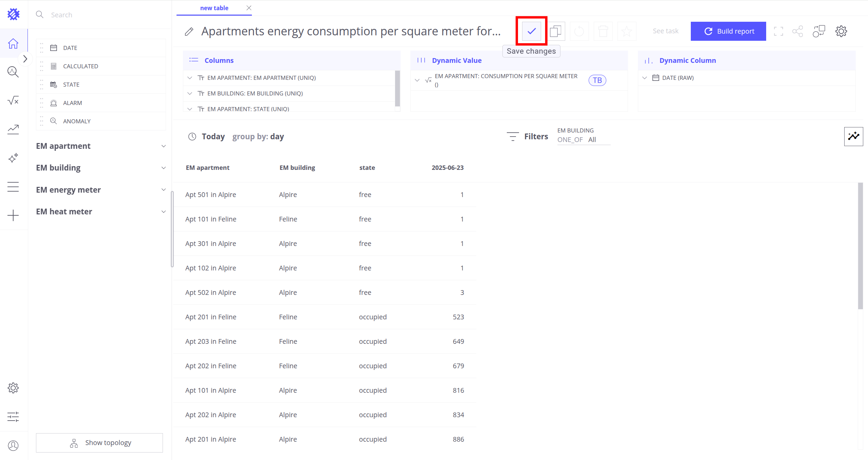This screenshot has width=868, height=460.
Task: Expand the DATE (RAW) dynamic column chevron
Action: [x=645, y=78]
